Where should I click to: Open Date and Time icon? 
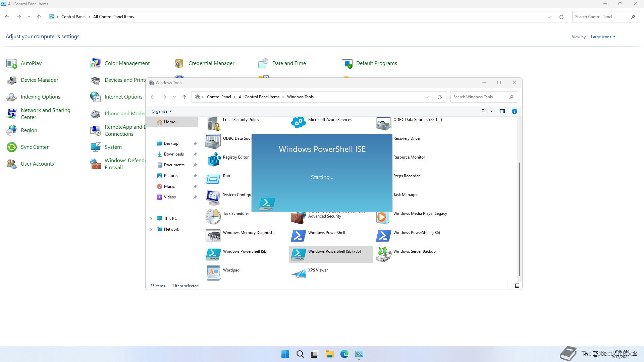click(263, 63)
